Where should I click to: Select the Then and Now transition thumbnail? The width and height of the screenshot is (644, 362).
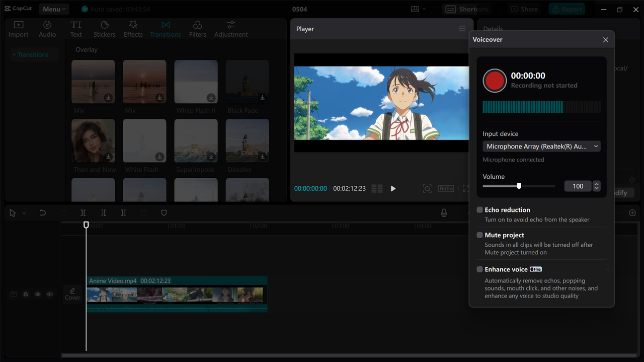coord(93,141)
